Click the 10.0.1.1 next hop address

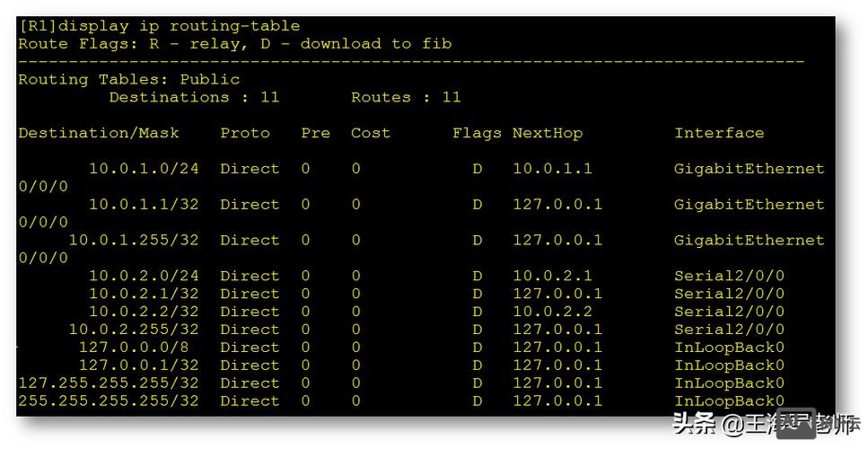pyautogui.click(x=552, y=169)
